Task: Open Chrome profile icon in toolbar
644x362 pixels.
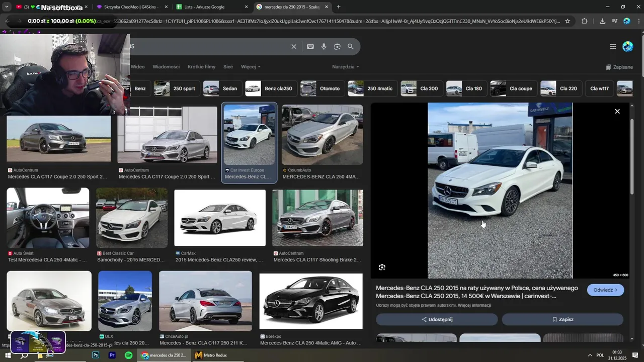Action: click(x=627, y=21)
